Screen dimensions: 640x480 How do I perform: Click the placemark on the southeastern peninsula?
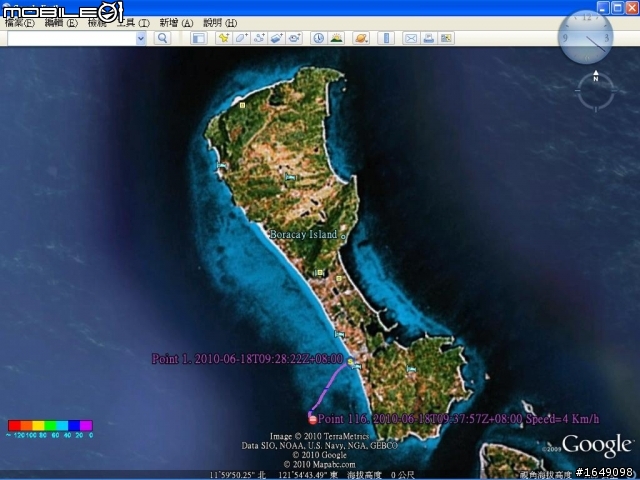coord(411,369)
